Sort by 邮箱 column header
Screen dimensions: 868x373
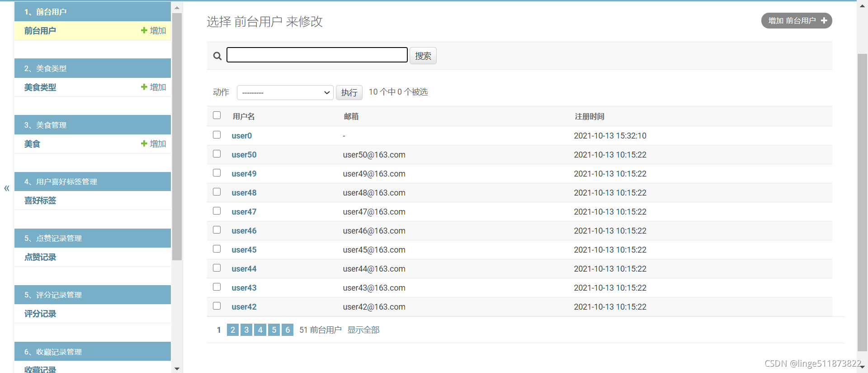click(x=351, y=116)
